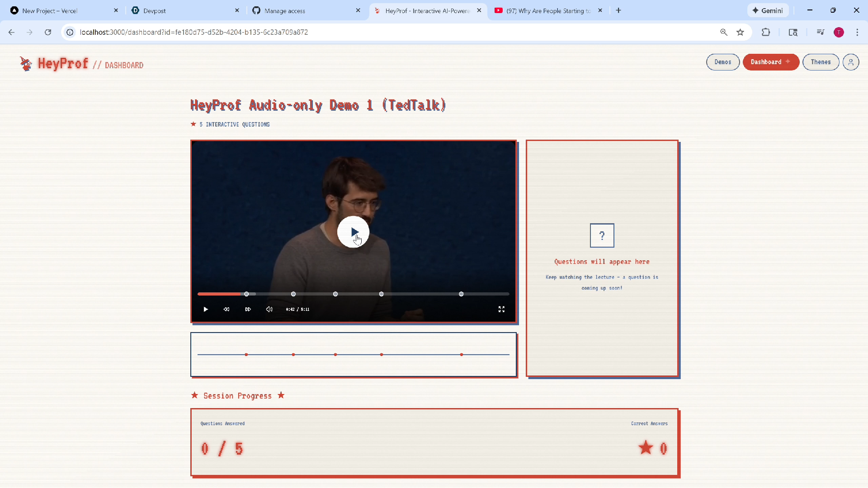
Task: Click the video progress bar's red played portion
Action: point(219,294)
